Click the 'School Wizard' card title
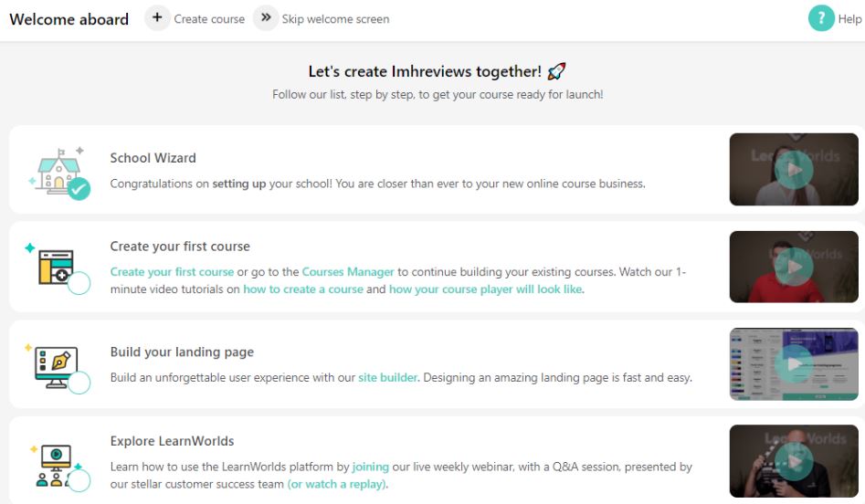865x504 pixels. [x=153, y=158]
